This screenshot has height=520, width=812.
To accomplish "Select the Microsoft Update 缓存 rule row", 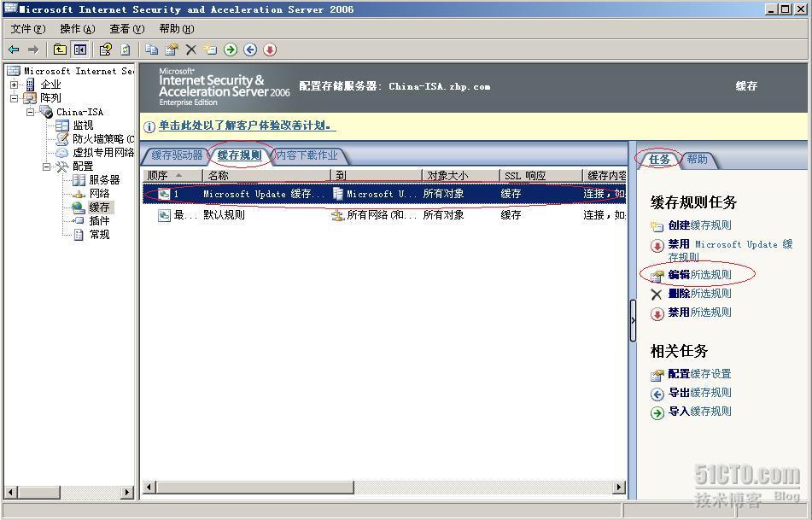I will (384, 194).
